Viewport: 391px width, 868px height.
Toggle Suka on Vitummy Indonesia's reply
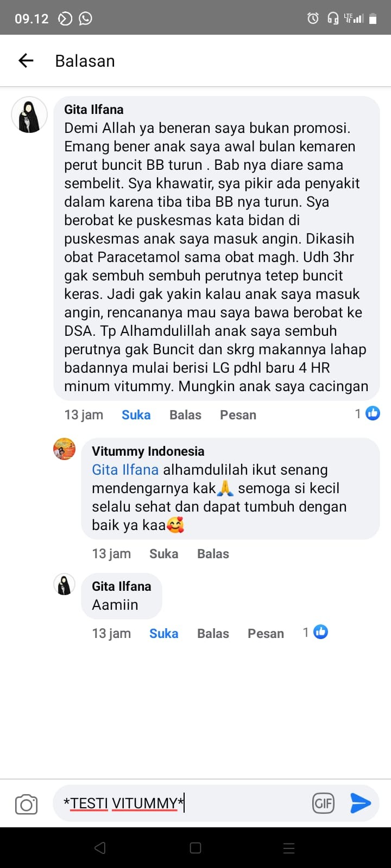164,554
